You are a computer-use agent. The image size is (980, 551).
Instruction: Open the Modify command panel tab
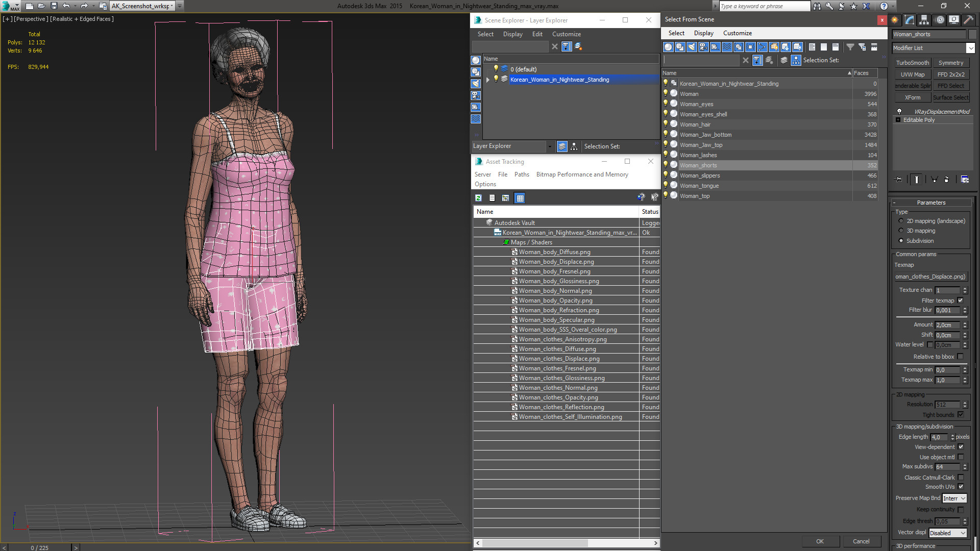tap(910, 20)
